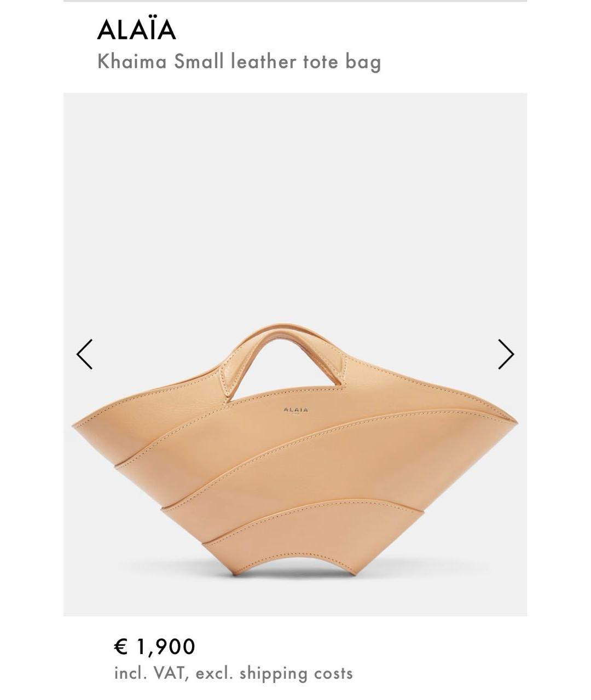This screenshot has height=700, width=591.
Task: Click the € 1,900 price text
Action: [154, 646]
